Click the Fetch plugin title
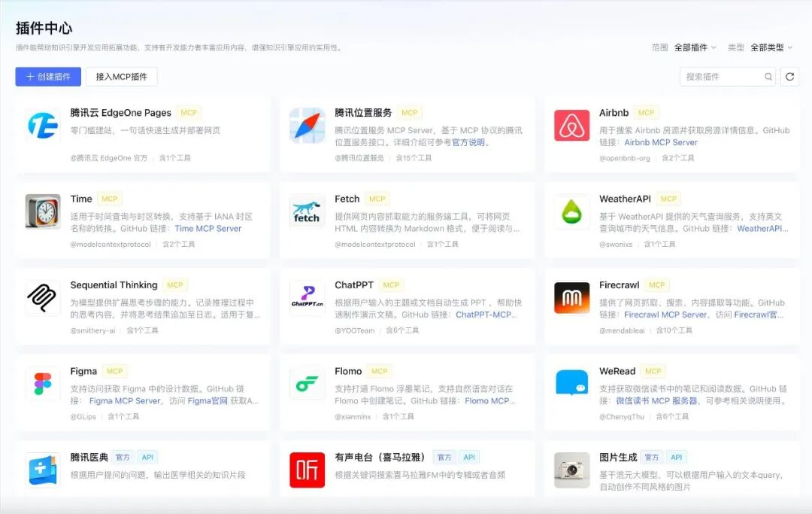812x514 pixels. coord(347,199)
